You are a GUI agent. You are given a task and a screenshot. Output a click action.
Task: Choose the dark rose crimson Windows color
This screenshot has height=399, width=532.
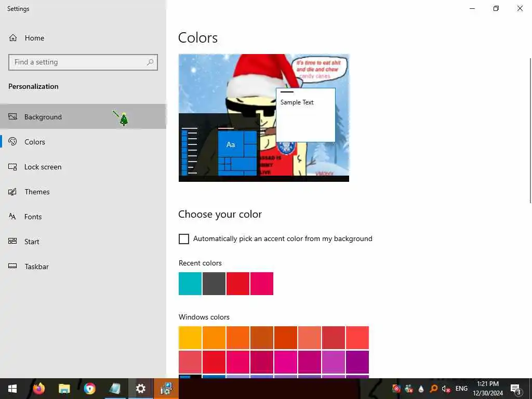tap(262, 362)
